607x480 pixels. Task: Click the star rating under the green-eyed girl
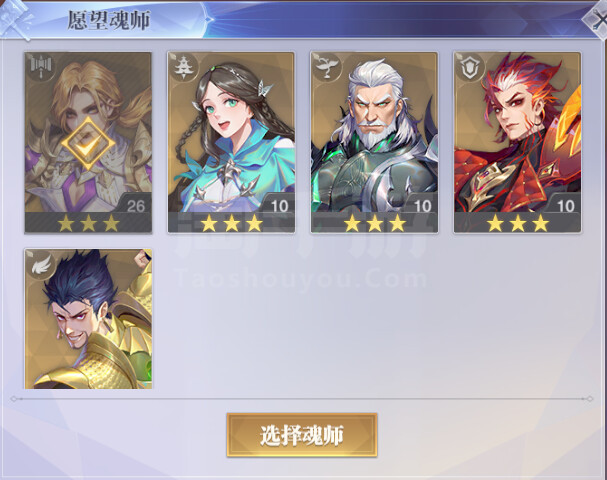(x=231, y=223)
